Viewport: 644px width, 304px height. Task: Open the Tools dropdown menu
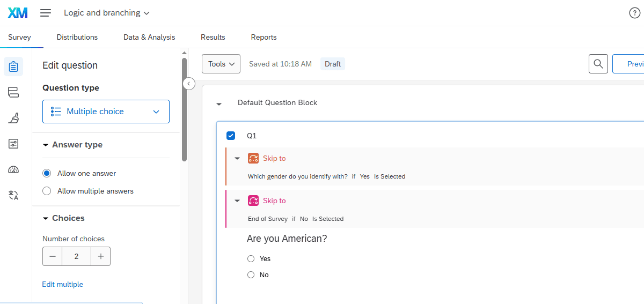coord(221,64)
